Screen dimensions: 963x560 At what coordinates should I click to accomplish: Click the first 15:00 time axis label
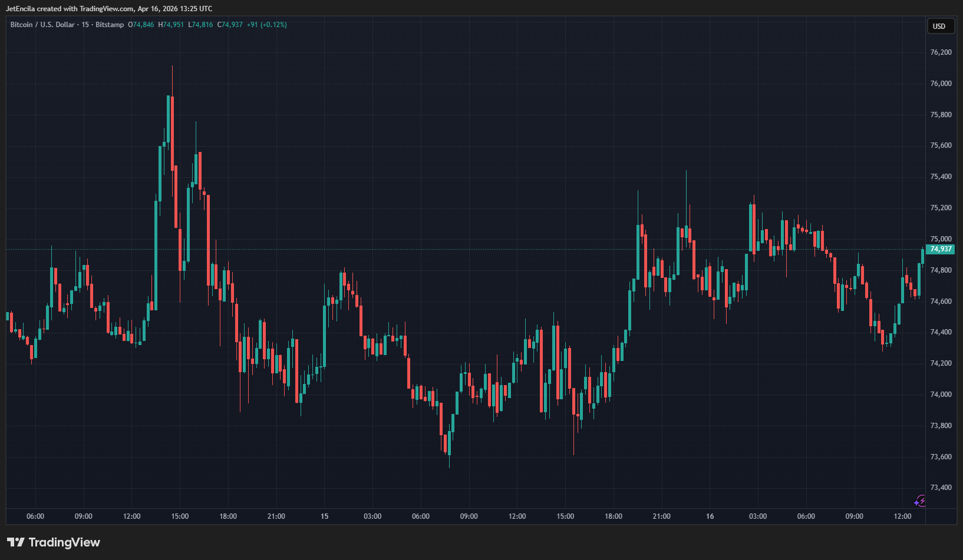pos(180,516)
